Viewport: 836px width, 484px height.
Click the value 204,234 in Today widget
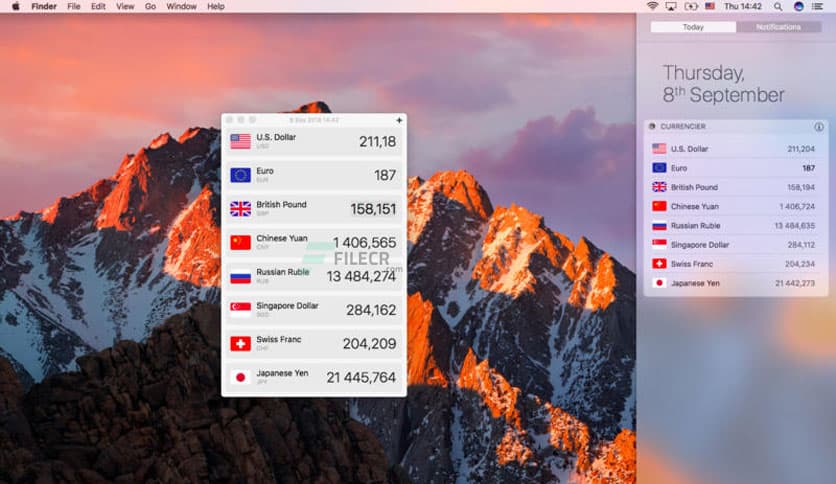[x=800, y=264]
